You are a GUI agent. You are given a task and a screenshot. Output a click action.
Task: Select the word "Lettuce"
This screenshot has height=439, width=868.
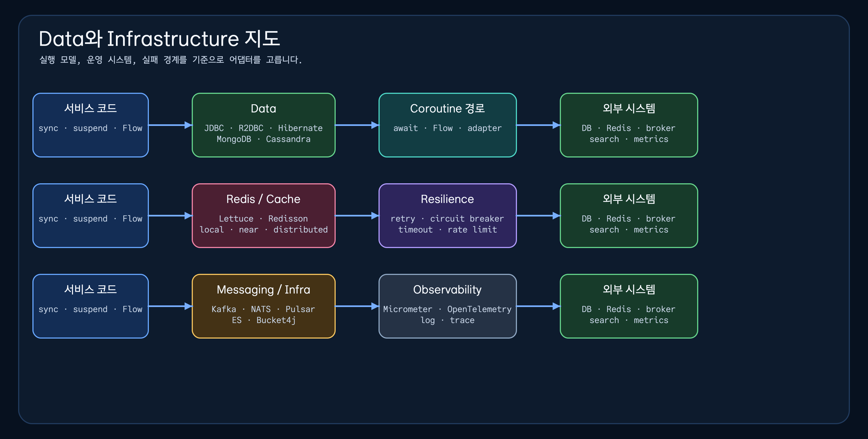(236, 218)
